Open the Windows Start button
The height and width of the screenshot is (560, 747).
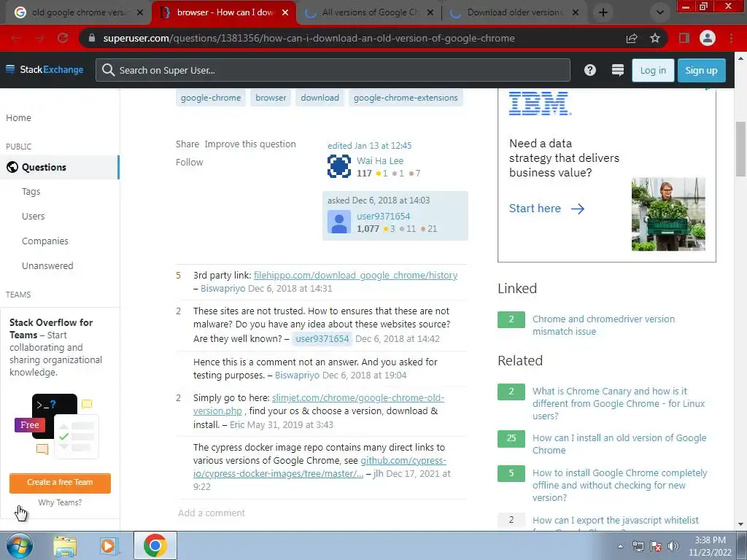pyautogui.click(x=19, y=545)
